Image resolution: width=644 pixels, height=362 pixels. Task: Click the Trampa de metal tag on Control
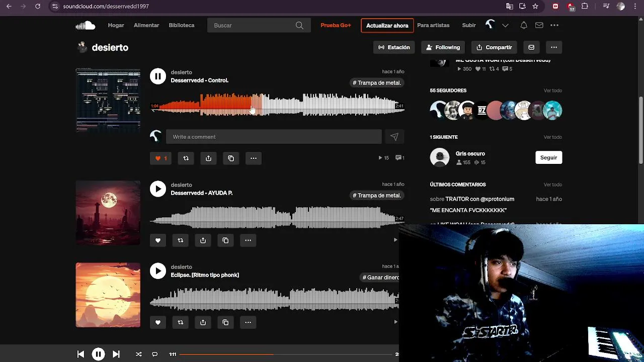[377, 83]
